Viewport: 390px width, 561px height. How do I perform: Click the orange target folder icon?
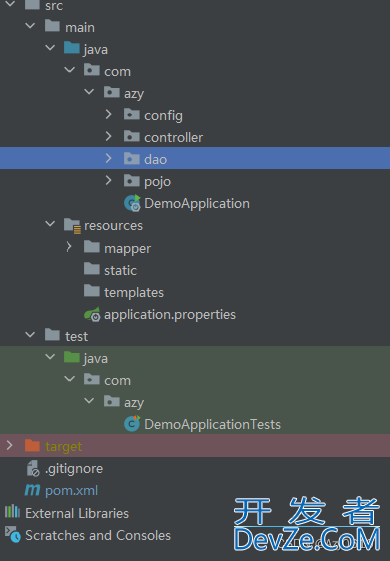pyautogui.click(x=32, y=445)
